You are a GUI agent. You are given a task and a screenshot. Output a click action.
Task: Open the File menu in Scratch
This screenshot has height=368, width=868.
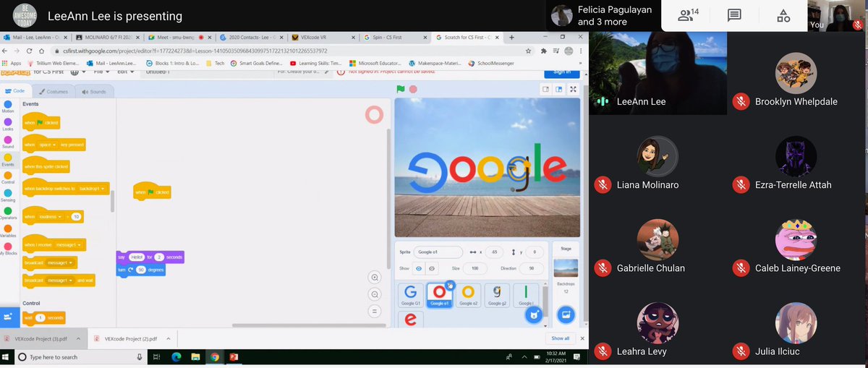coord(100,72)
